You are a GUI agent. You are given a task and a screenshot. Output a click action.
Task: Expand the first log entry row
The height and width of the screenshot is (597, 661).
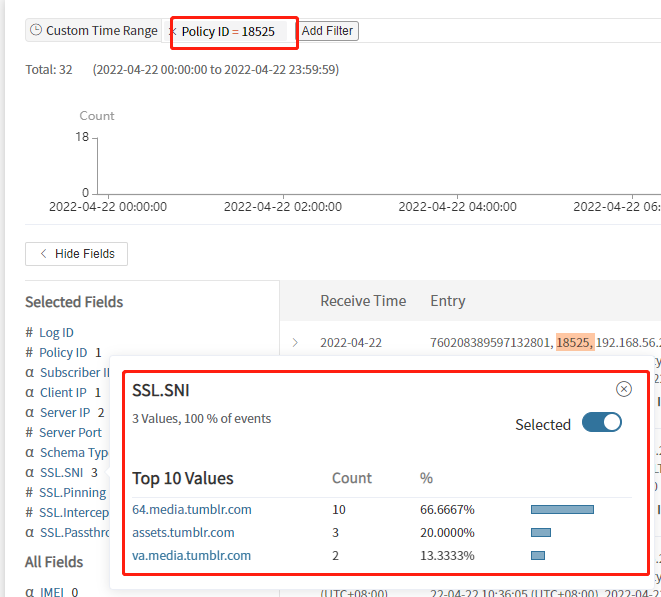click(x=295, y=342)
